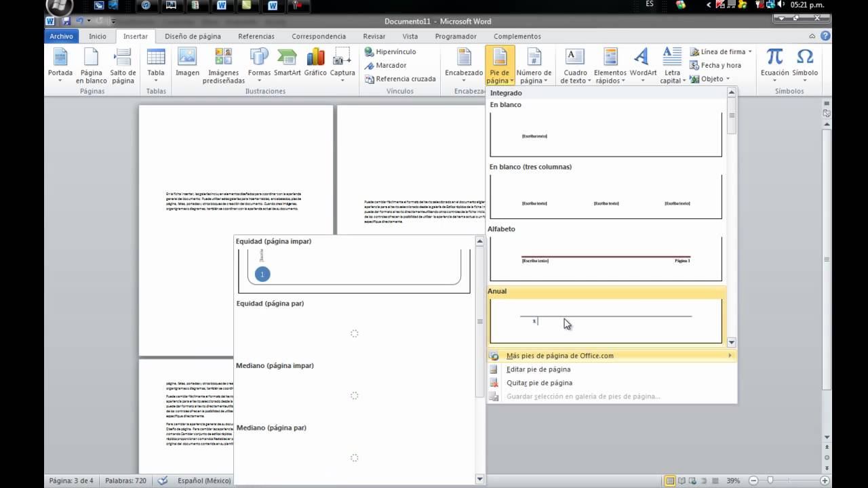Insert Fecha y hora
The width and height of the screenshot is (868, 488).
point(715,65)
